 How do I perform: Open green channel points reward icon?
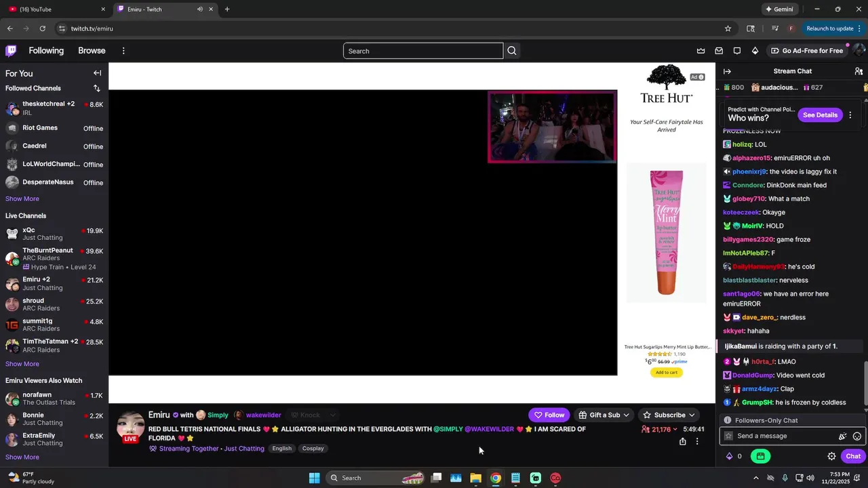[x=761, y=456]
